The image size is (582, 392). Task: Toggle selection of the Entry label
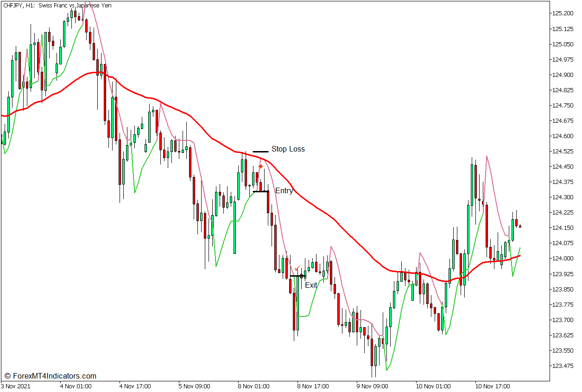click(x=284, y=190)
